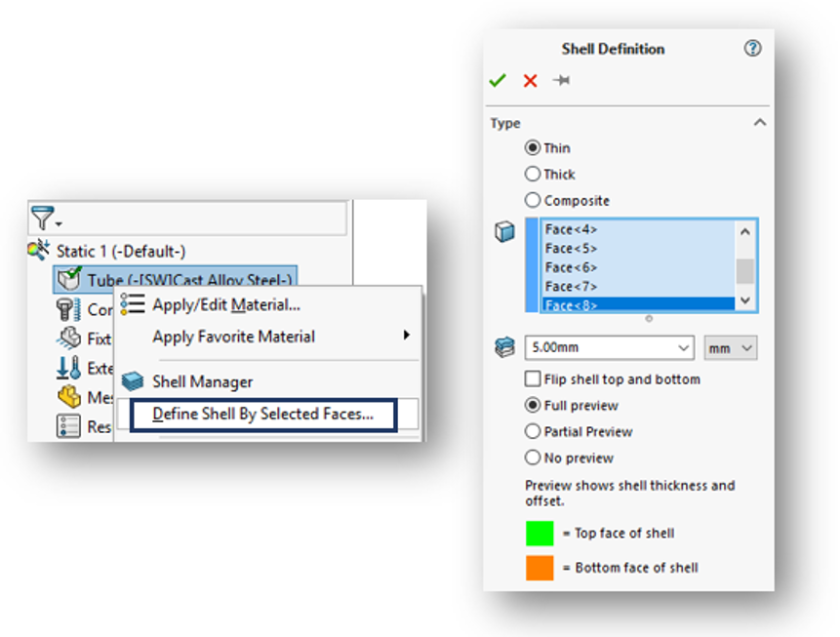Click the Results icon in tree
This screenshot has height=637, width=840.
(68, 426)
